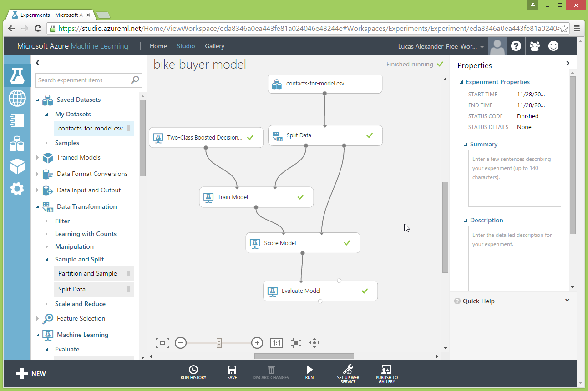Click the Save disk icon

tap(232, 370)
